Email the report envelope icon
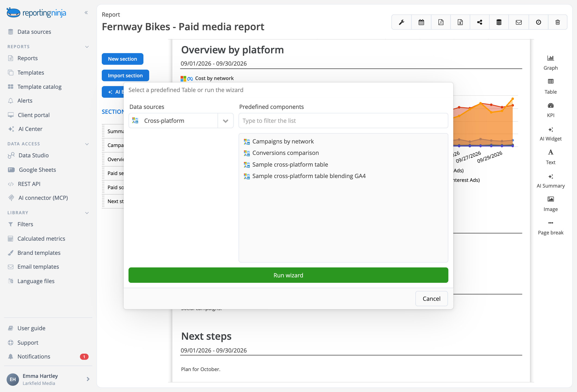577x392 pixels. click(x=518, y=22)
